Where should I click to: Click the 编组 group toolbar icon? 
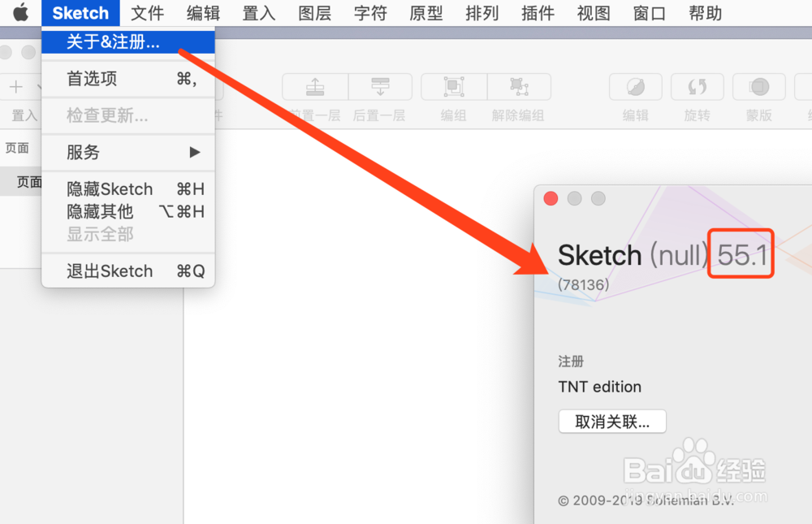pyautogui.click(x=454, y=87)
